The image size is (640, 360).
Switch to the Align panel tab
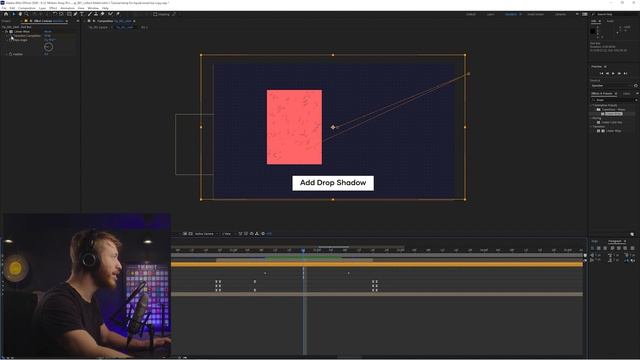pos(595,241)
